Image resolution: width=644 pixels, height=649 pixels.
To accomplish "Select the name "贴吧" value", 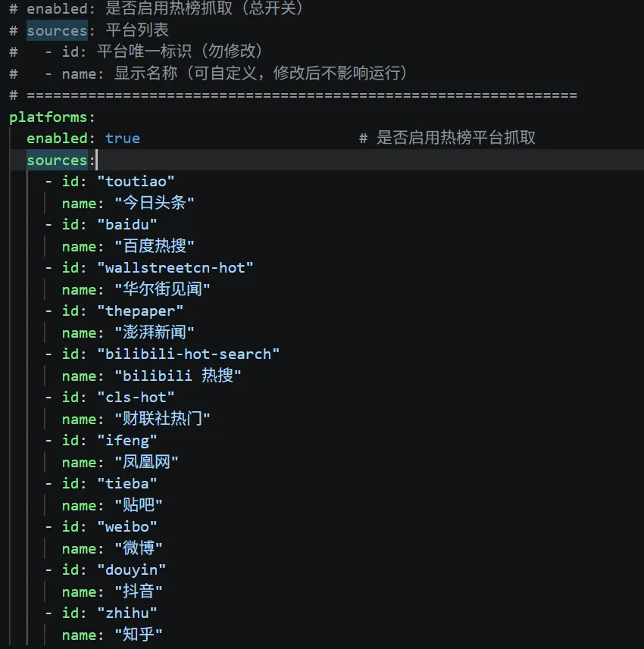I will 139,505.
